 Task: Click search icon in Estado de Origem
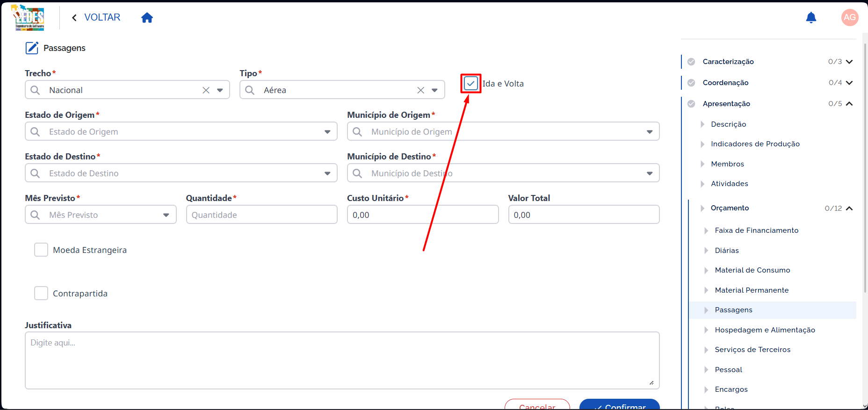pyautogui.click(x=35, y=131)
